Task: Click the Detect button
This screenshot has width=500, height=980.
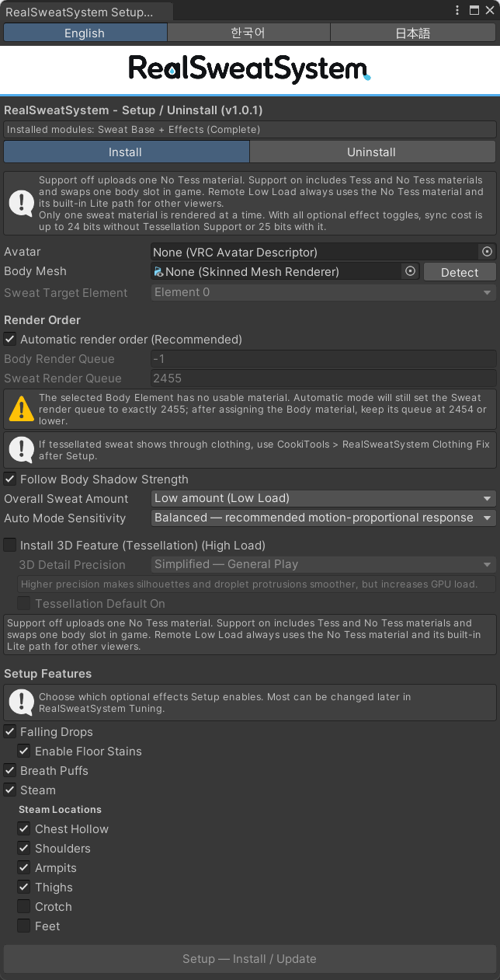Action: click(460, 272)
